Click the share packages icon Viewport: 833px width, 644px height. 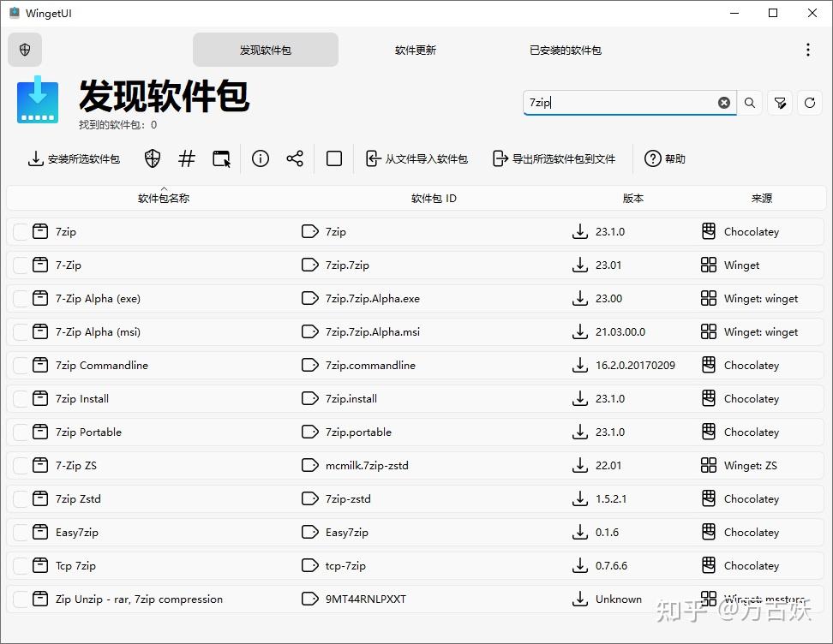click(296, 158)
